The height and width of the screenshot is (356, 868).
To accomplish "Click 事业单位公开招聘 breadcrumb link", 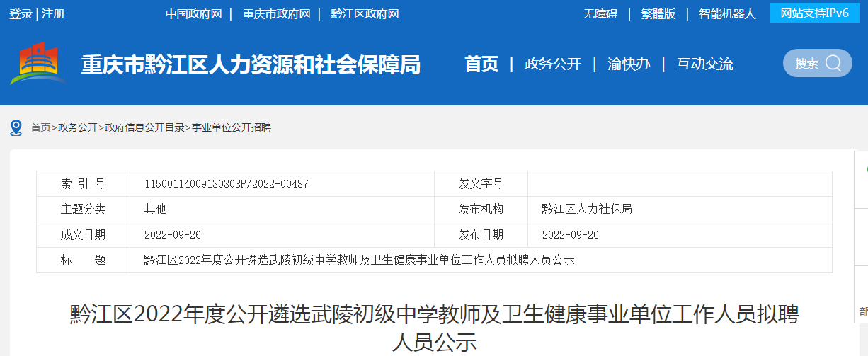I will (x=232, y=127).
